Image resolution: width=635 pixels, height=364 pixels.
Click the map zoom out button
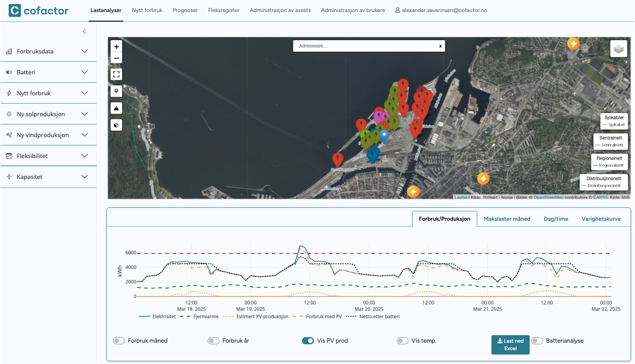click(x=116, y=58)
